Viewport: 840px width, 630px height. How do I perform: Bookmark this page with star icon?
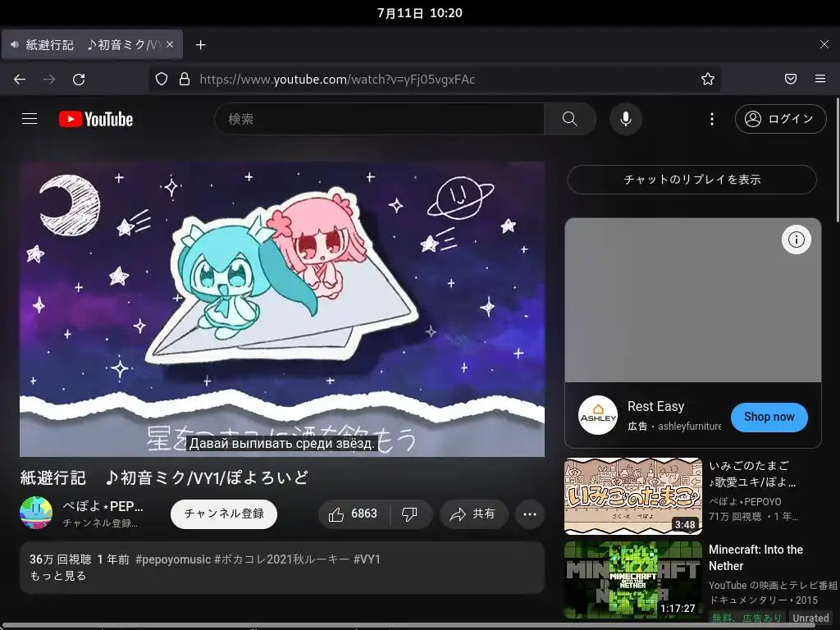[x=708, y=80]
